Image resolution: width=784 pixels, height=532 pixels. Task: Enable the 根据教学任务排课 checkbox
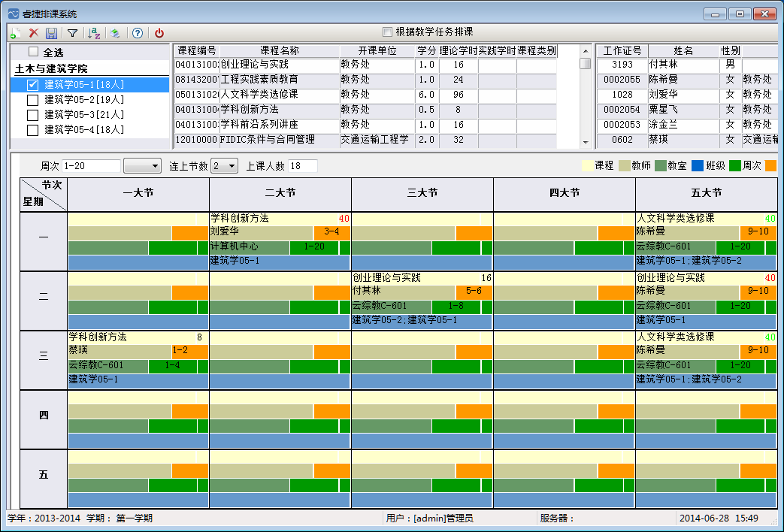click(x=387, y=32)
